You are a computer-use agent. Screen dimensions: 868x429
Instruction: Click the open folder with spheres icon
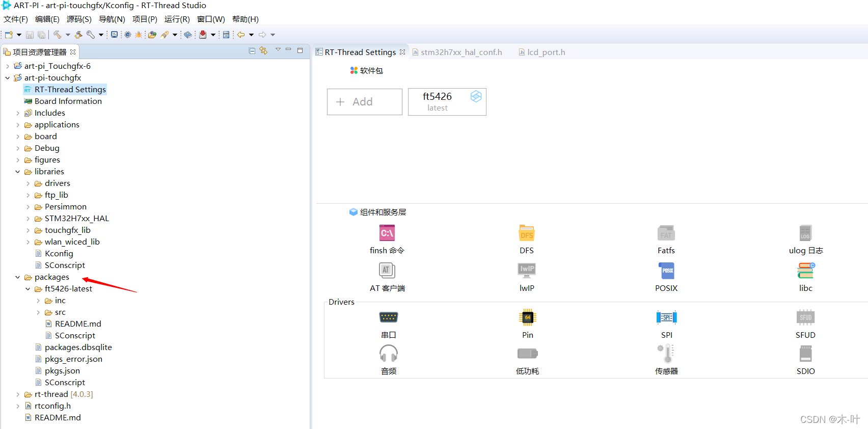click(x=152, y=35)
